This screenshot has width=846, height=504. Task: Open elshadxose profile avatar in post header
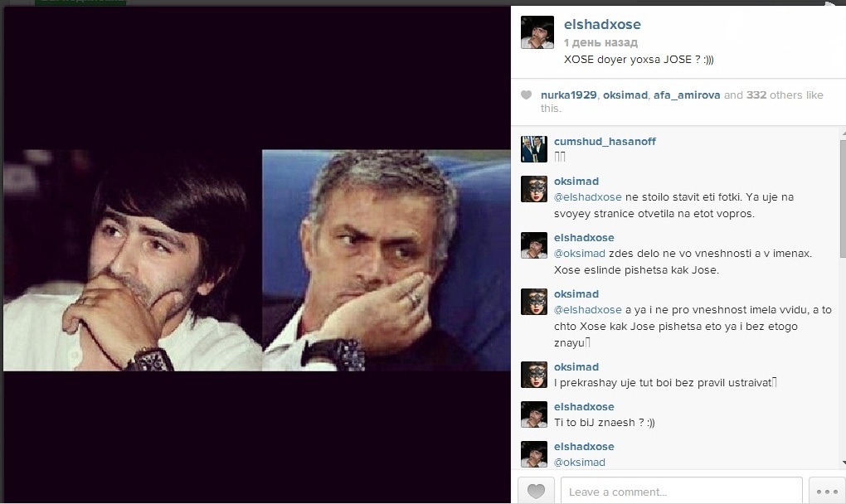click(537, 32)
